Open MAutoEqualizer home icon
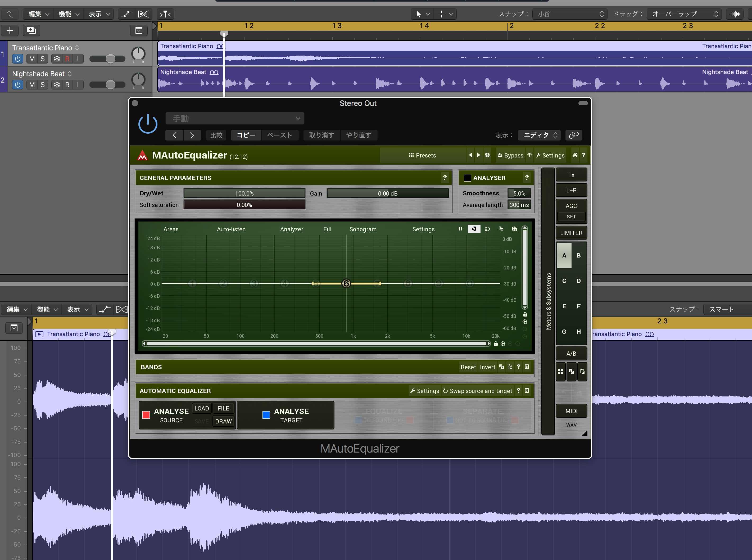This screenshot has height=560, width=752. (575, 155)
